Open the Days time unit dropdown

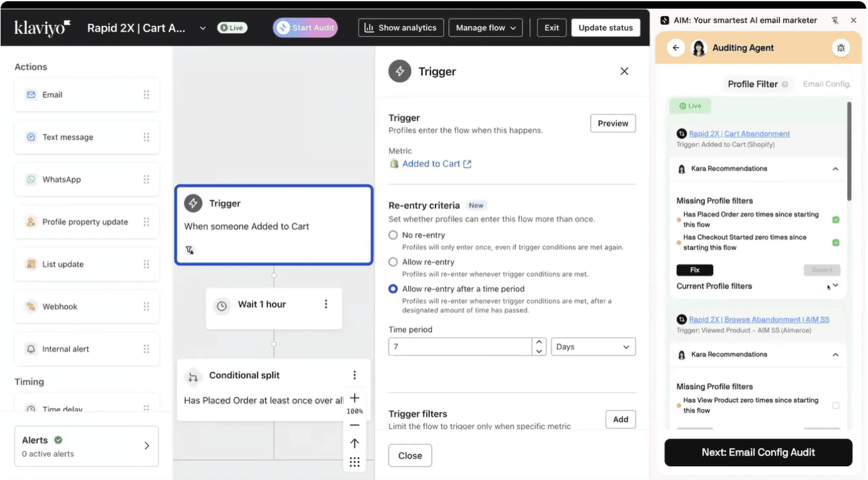point(593,347)
